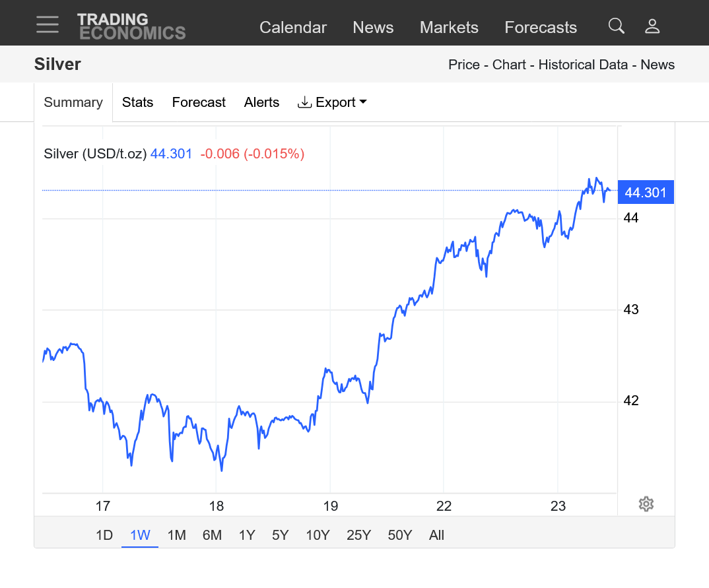Image resolution: width=709 pixels, height=588 pixels.
Task: Switch to the Stats tab
Action: pos(137,102)
